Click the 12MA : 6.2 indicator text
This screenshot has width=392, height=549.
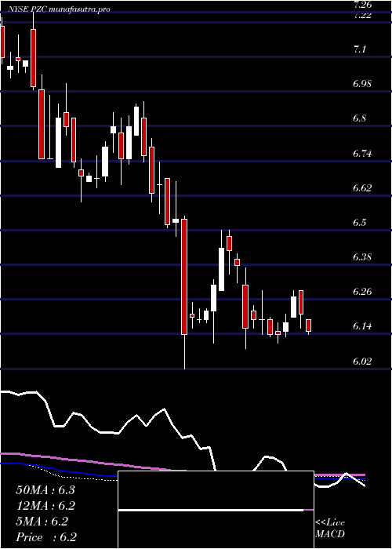(x=45, y=506)
